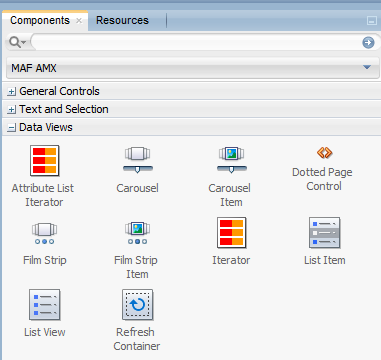Click the Iterator text label
The height and width of the screenshot is (360, 381).
pyautogui.click(x=231, y=260)
